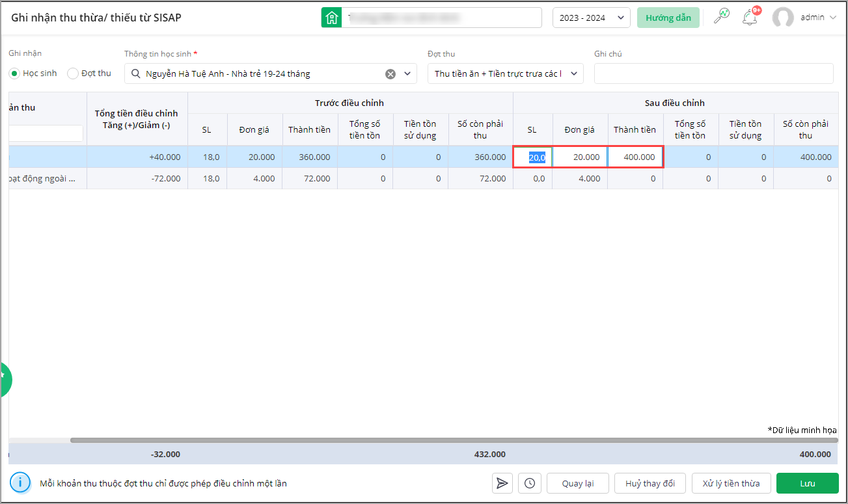Click the Ghi chú note field
This screenshot has height=504, width=848.
[x=714, y=73]
